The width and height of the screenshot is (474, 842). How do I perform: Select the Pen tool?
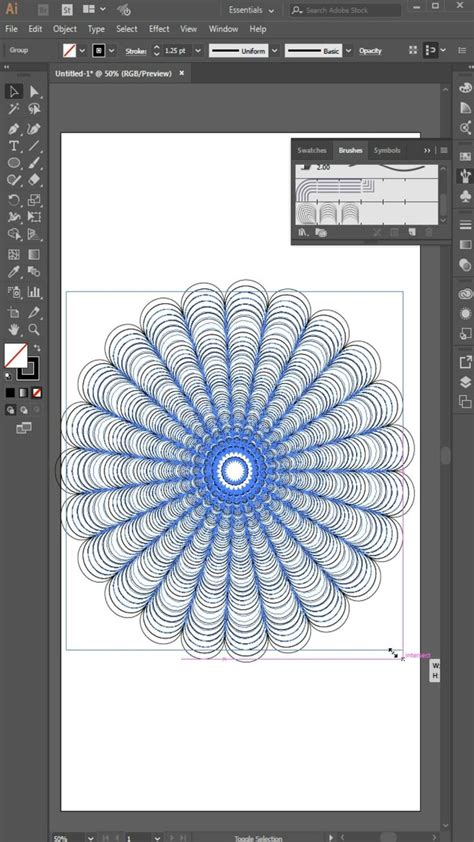click(14, 129)
